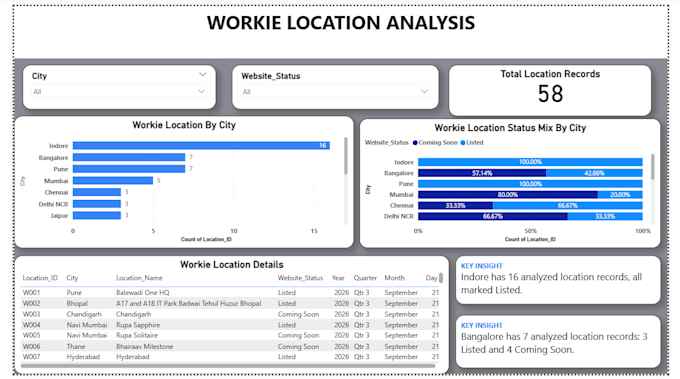The height and width of the screenshot is (379, 680).
Task: Click the details table horizontal scrollbar
Action: (228, 366)
